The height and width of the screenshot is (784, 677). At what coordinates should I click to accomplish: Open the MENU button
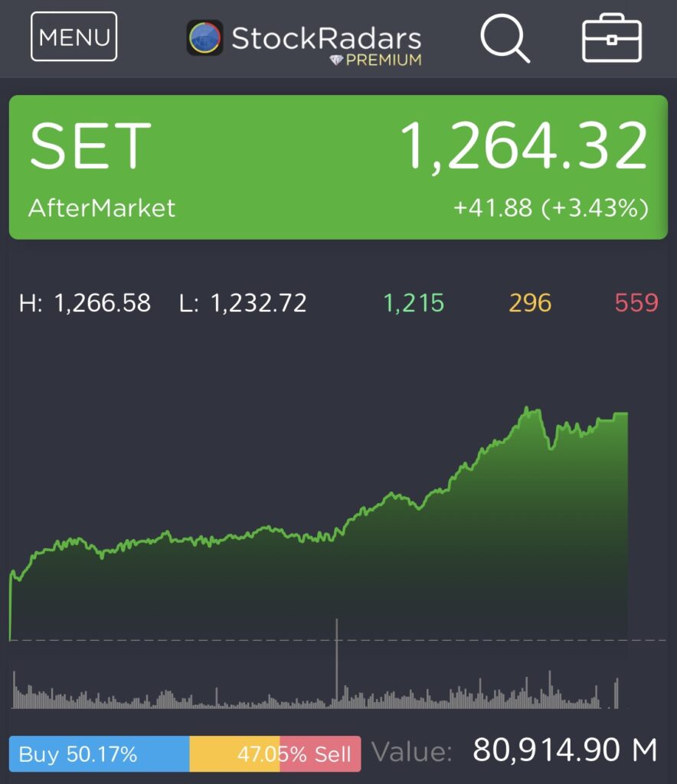[x=74, y=36]
